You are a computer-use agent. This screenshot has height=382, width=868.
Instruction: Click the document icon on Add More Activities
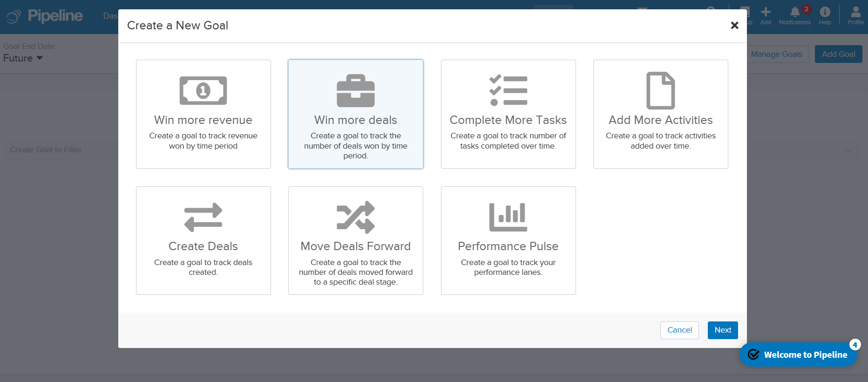[660, 90]
